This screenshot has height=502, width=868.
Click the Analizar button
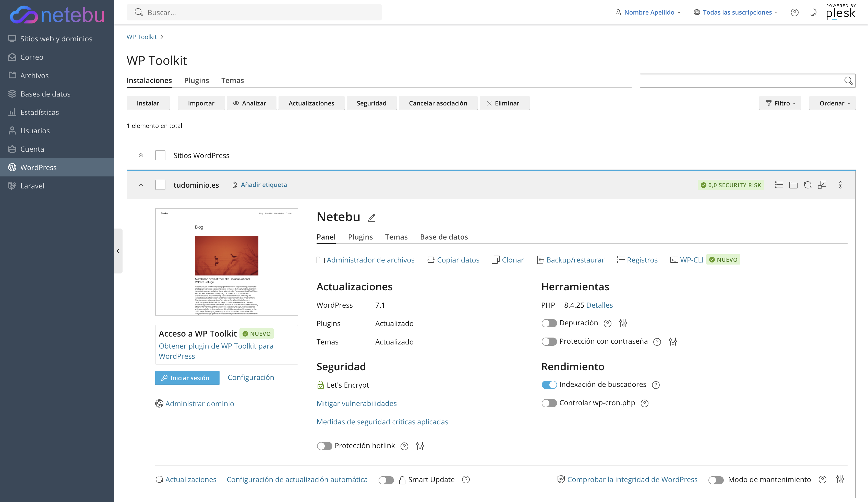pyautogui.click(x=251, y=103)
